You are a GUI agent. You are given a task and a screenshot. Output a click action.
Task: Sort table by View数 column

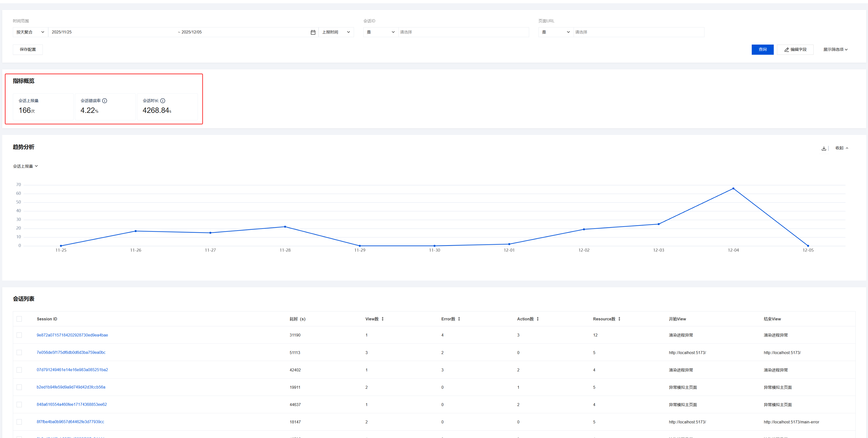pyautogui.click(x=382, y=319)
